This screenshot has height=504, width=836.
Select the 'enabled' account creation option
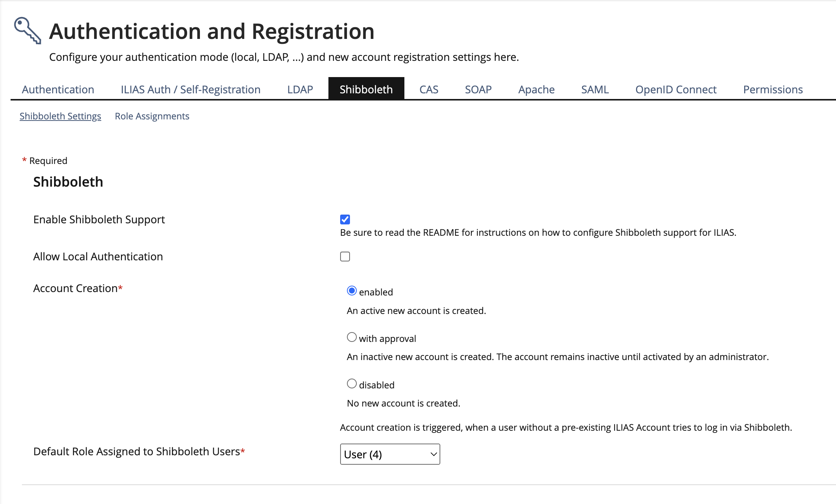351,291
